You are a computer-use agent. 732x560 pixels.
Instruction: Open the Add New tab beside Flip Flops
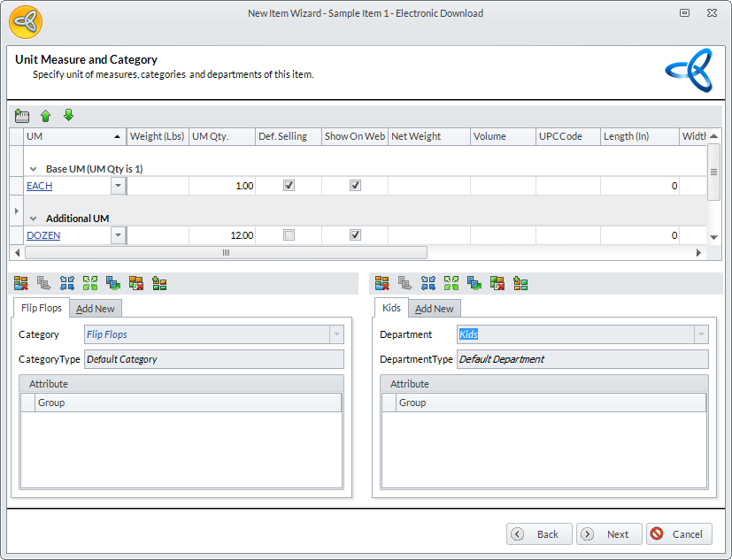[96, 309]
